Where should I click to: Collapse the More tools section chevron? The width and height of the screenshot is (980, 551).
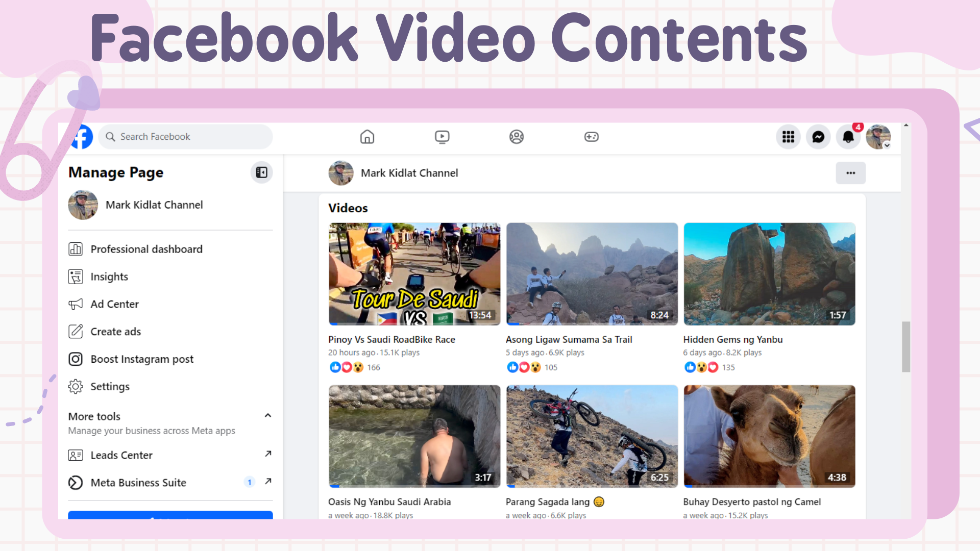pyautogui.click(x=267, y=416)
